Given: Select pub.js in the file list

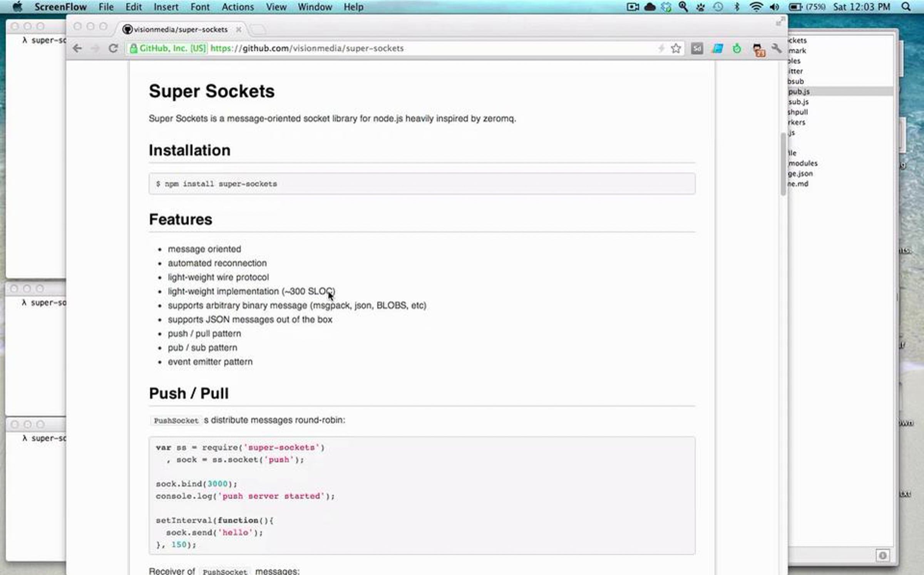Looking at the screenshot, I should click(799, 92).
